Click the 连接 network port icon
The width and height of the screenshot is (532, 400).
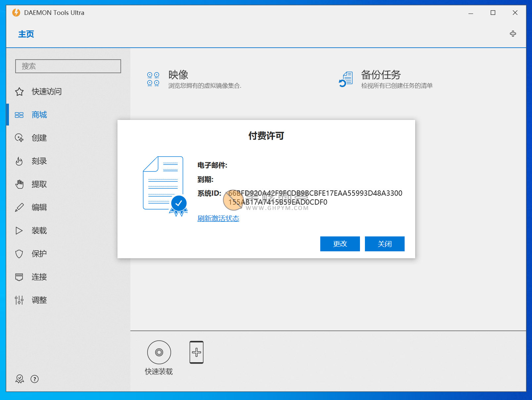point(19,277)
